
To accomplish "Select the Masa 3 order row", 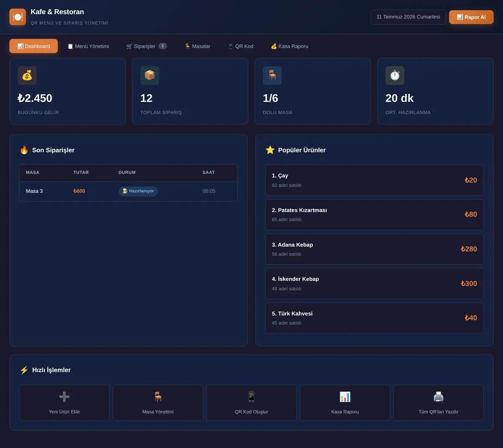I will pyautogui.click(x=128, y=191).
